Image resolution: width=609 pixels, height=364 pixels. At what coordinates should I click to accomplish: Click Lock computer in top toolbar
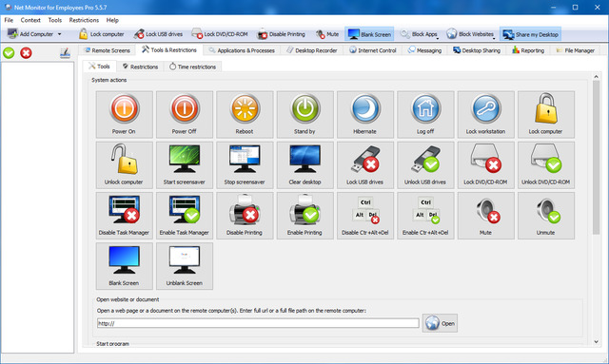coord(102,34)
